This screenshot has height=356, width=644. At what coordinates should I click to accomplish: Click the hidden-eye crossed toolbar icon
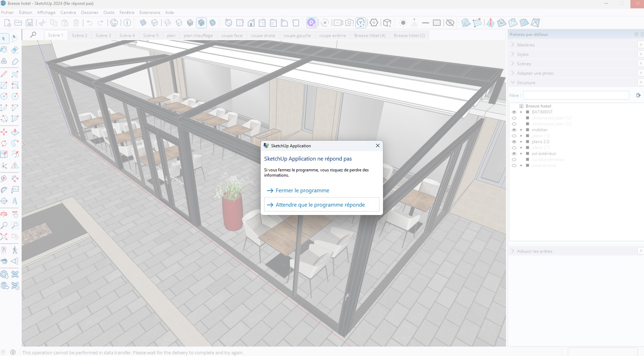pyautogui.click(x=450, y=23)
